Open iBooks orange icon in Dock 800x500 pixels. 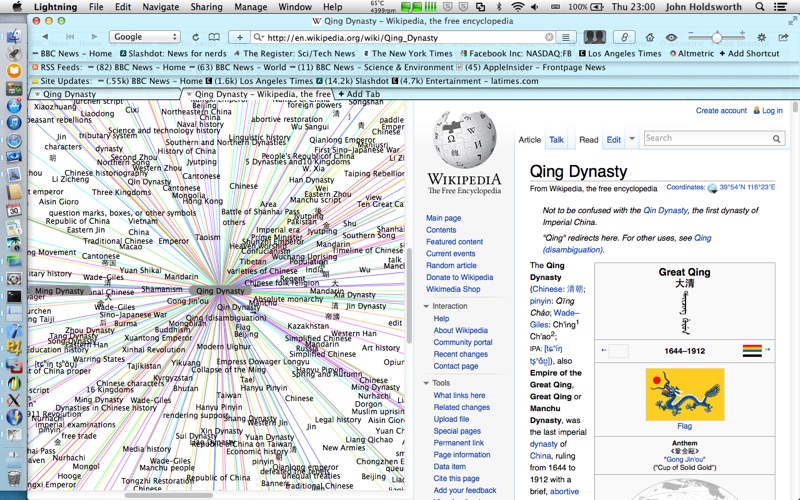click(x=14, y=70)
